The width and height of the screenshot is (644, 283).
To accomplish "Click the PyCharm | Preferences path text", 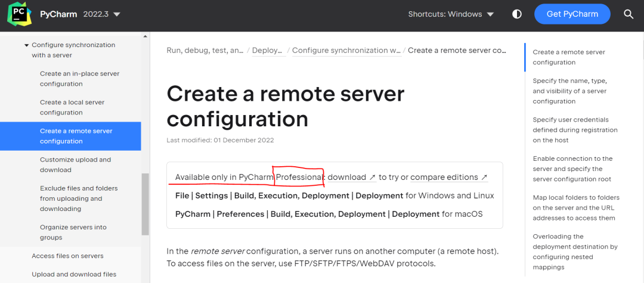I will pyautogui.click(x=307, y=214).
